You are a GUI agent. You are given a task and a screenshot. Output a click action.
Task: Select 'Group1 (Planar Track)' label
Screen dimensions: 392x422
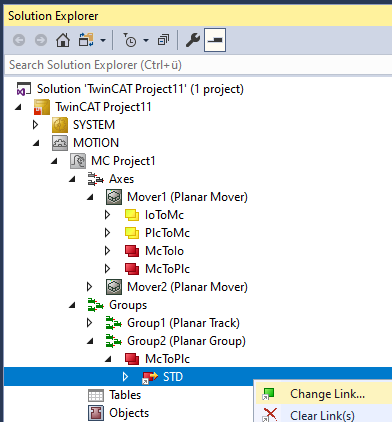pos(183,323)
